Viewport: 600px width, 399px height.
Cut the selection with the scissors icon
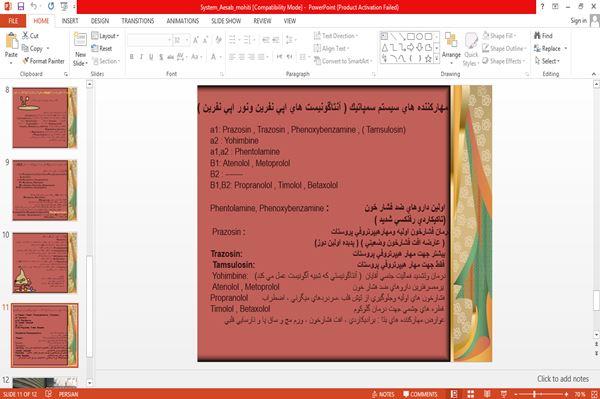[30, 36]
